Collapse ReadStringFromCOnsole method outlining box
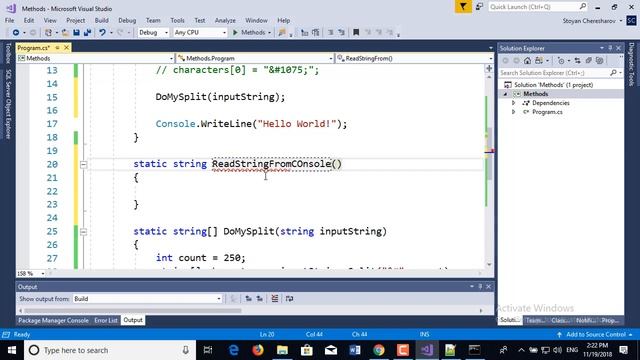Screen dimensions: 640x360 (x=83, y=164)
